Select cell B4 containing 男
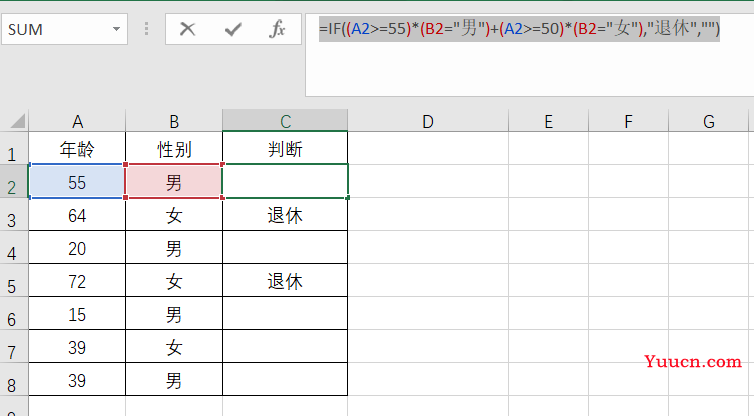Viewport: 754px width, 416px height. pyautogui.click(x=174, y=247)
